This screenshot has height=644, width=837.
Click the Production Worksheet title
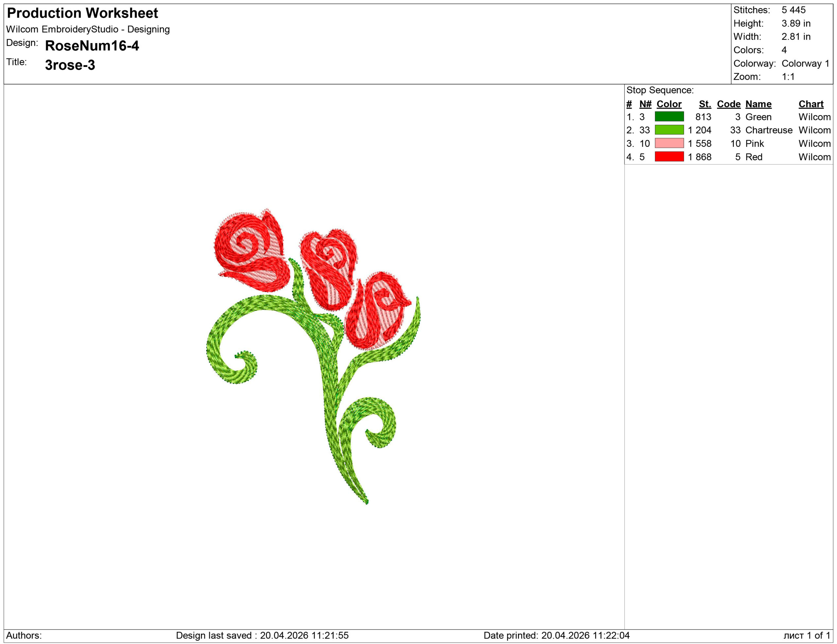[82, 13]
